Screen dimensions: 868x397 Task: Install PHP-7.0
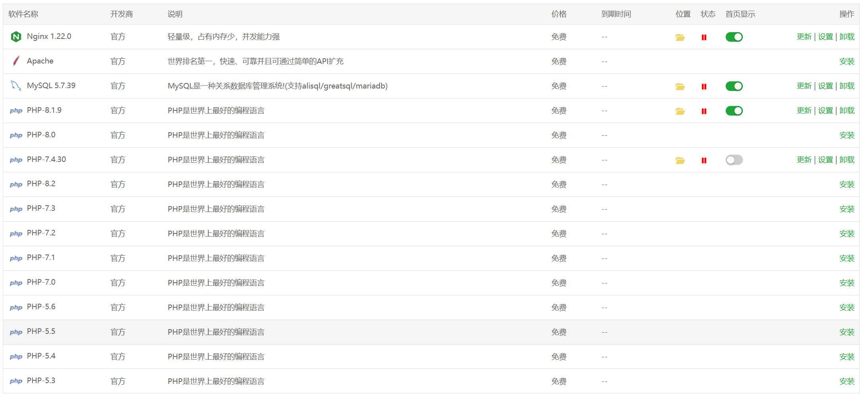(x=847, y=283)
